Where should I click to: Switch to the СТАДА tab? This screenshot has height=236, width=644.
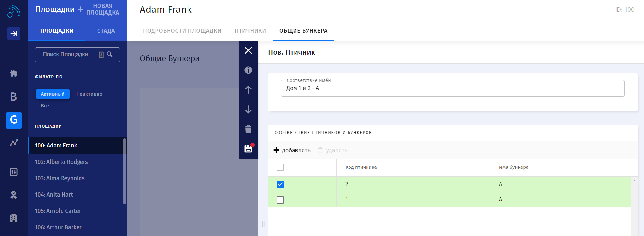pyautogui.click(x=106, y=31)
